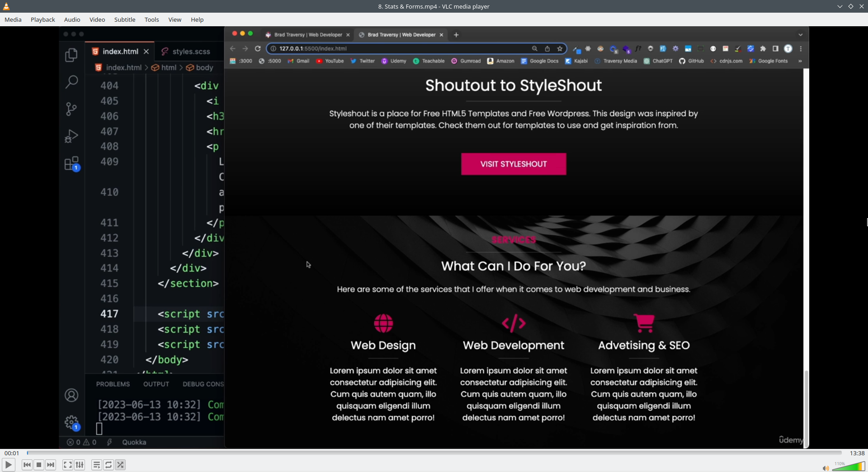Open the ChatGPT bookmark
868x472 pixels.
coord(658,61)
